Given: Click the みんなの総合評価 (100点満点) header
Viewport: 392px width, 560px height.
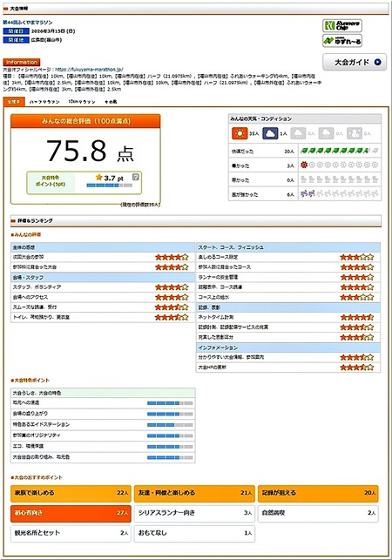Looking at the screenshot, I should point(85,121).
